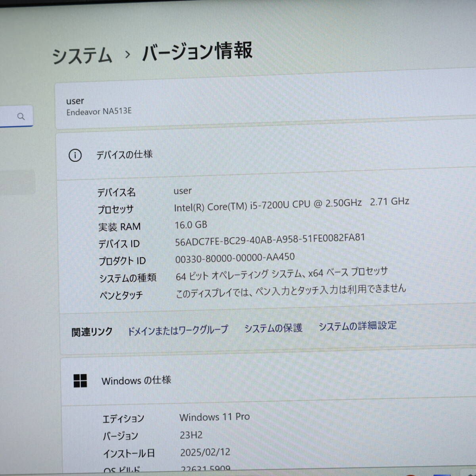The height and width of the screenshot is (476, 476).
Task: Select the user name at top card
Action: point(75,101)
